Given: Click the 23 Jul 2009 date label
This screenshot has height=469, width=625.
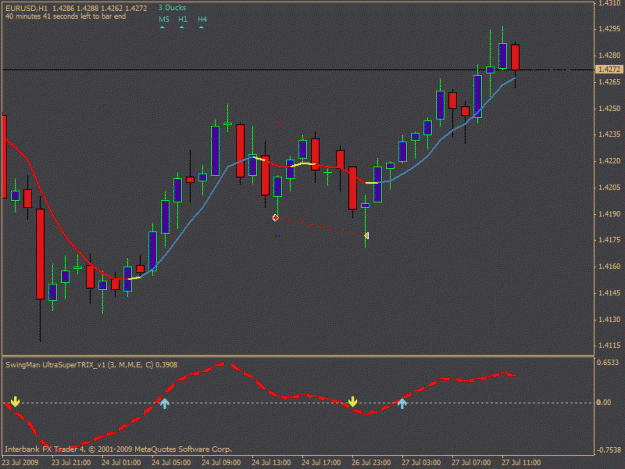Looking at the screenshot, I should 20,462.
